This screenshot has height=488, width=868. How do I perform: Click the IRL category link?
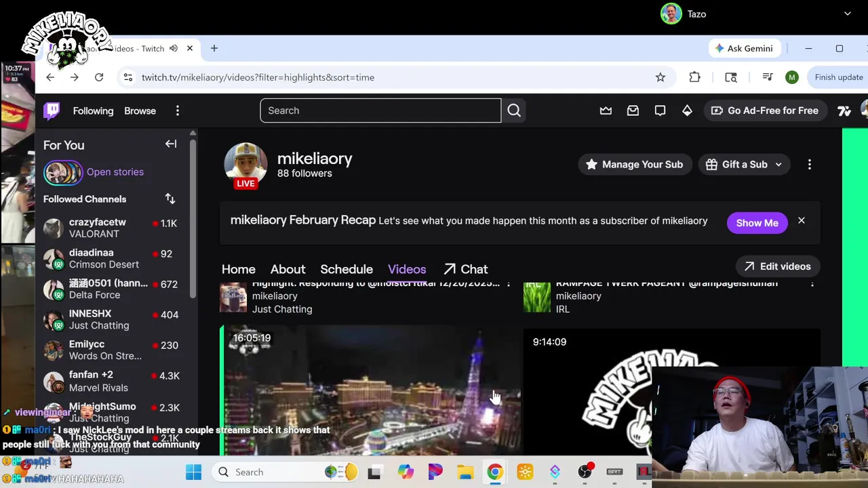pos(562,309)
